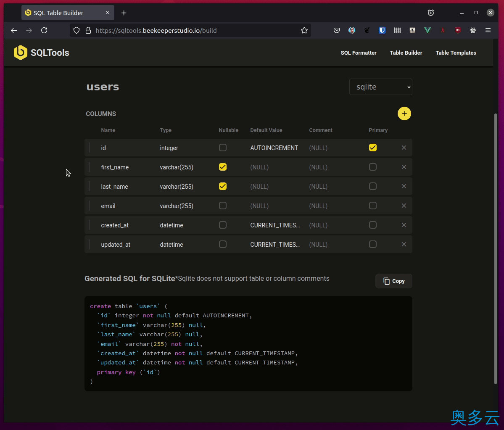Uncheck Nullable for last_name column
Screen dimensions: 504x430
click(x=223, y=186)
